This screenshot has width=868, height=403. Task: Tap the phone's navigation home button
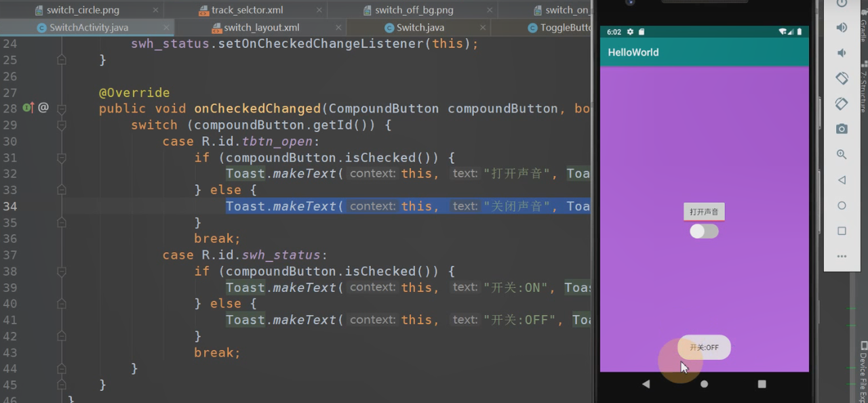[x=704, y=384]
